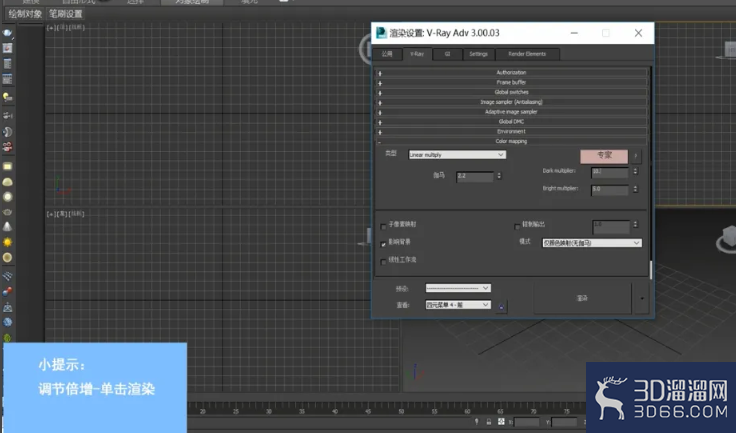Click the Dark multiplier input field
Image resolution: width=736 pixels, height=433 pixels.
pyautogui.click(x=610, y=171)
